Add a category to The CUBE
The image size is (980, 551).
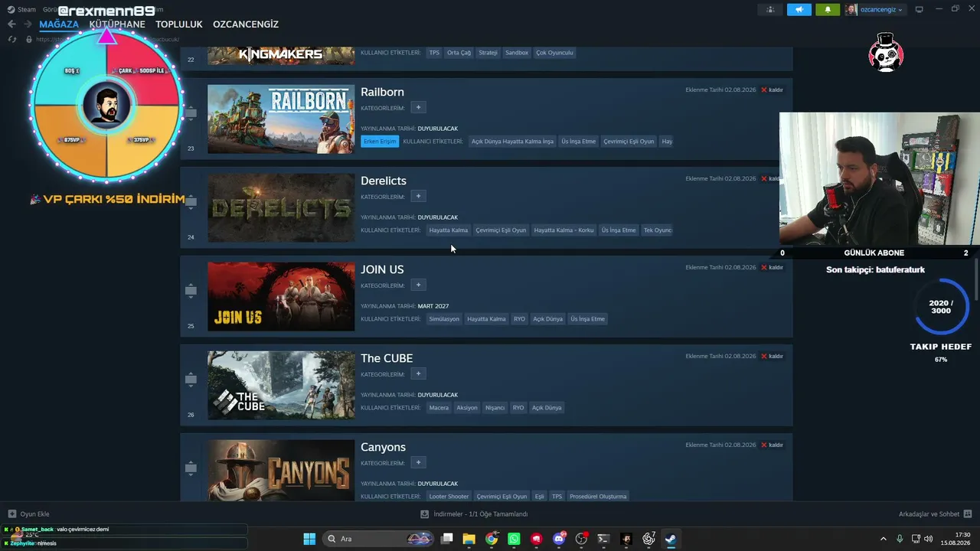[x=418, y=374]
